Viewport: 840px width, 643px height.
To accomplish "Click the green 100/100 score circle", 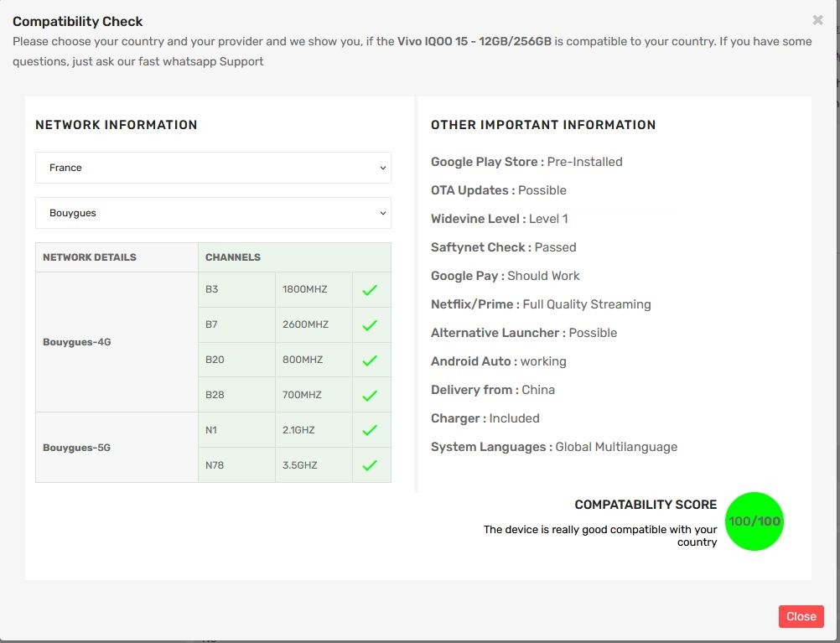I will (754, 521).
